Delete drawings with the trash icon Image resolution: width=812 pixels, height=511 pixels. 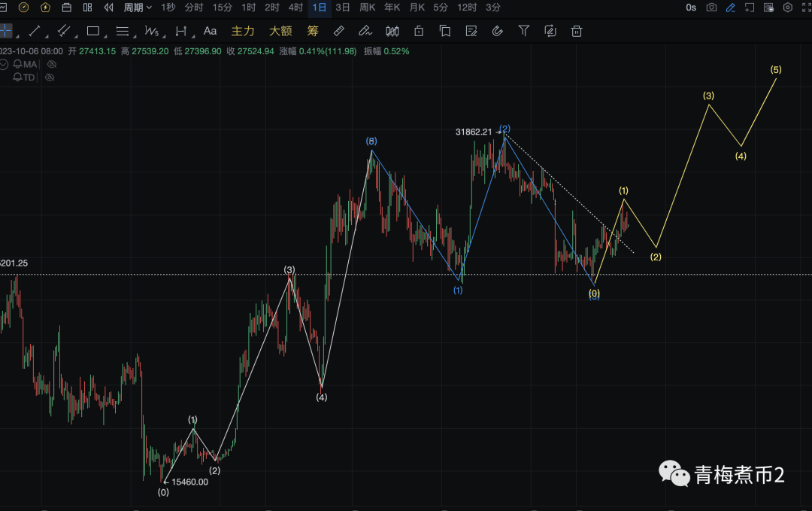pyautogui.click(x=577, y=31)
